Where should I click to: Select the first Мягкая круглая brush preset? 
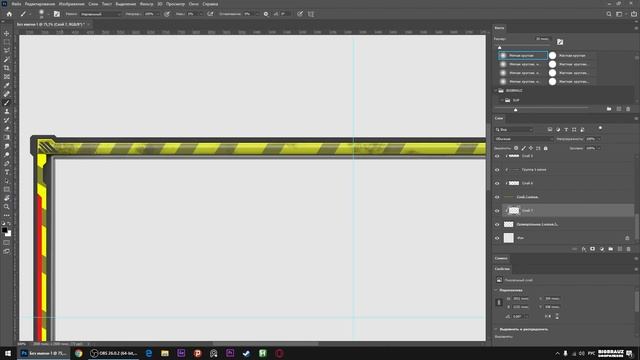[523, 56]
